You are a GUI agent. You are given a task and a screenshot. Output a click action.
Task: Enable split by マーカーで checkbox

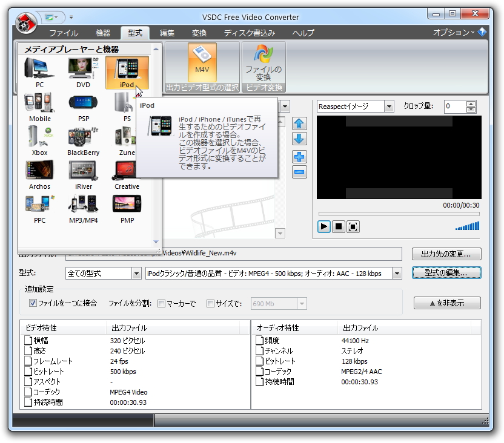(161, 303)
